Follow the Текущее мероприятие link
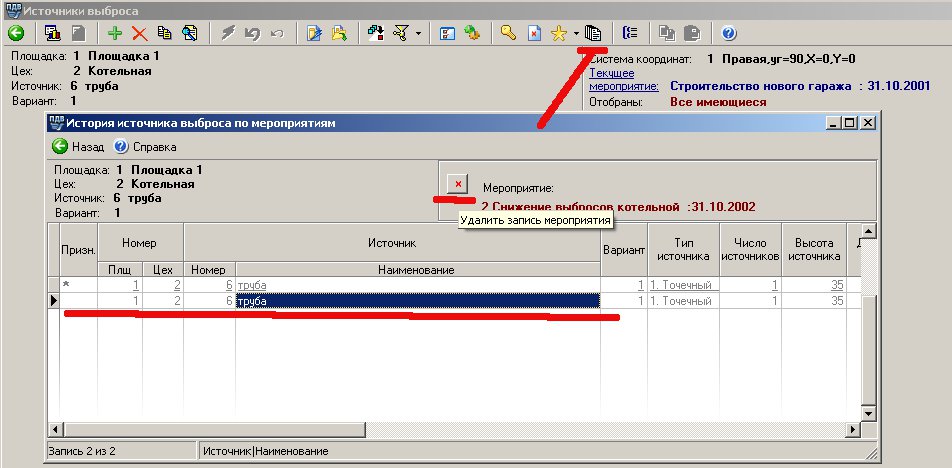The height and width of the screenshot is (468, 952). pos(623,80)
